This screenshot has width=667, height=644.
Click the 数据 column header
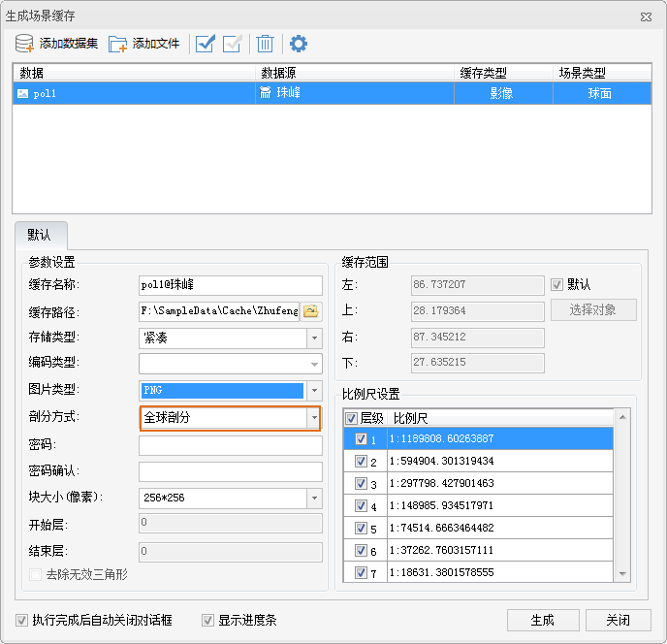pos(134,73)
